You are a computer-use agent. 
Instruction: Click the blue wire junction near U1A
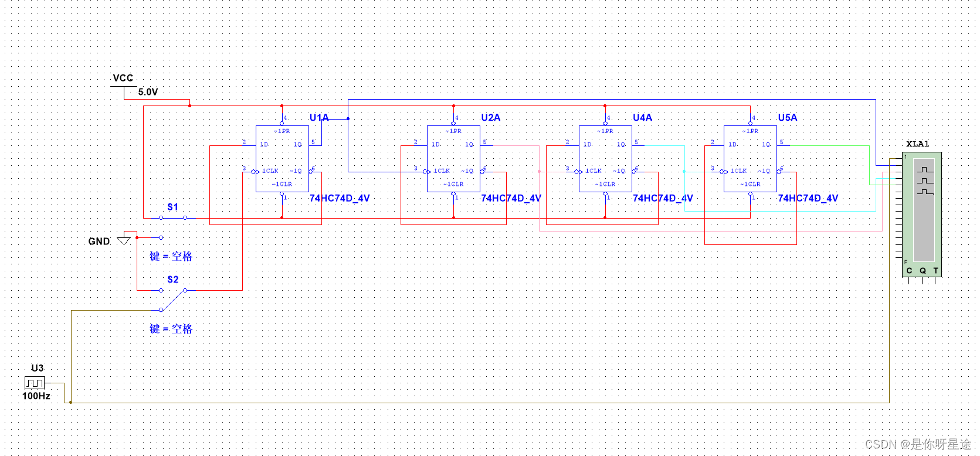pos(348,118)
